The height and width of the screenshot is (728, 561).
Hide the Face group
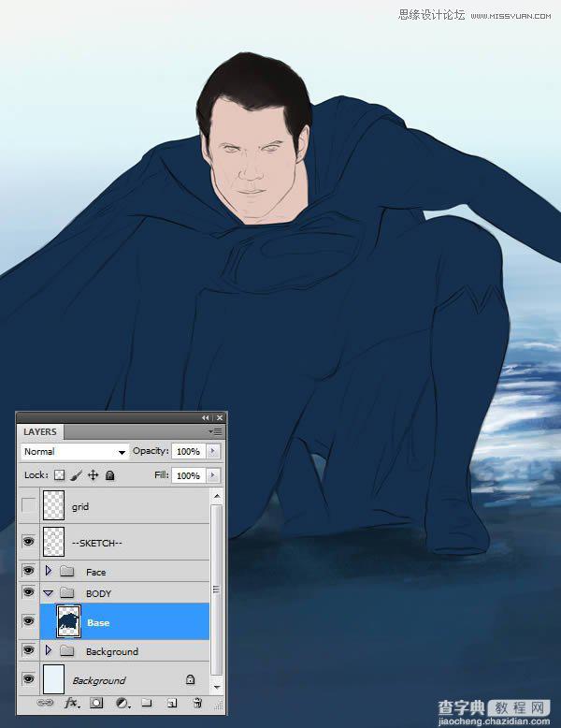[x=28, y=571]
